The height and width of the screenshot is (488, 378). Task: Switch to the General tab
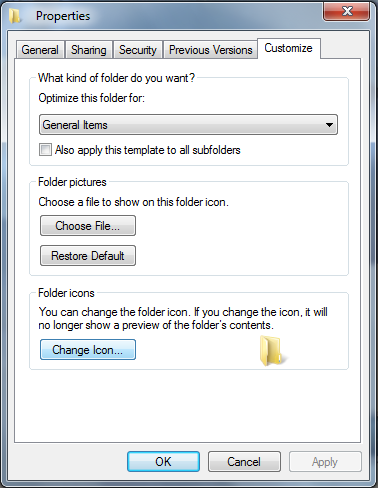[40, 50]
